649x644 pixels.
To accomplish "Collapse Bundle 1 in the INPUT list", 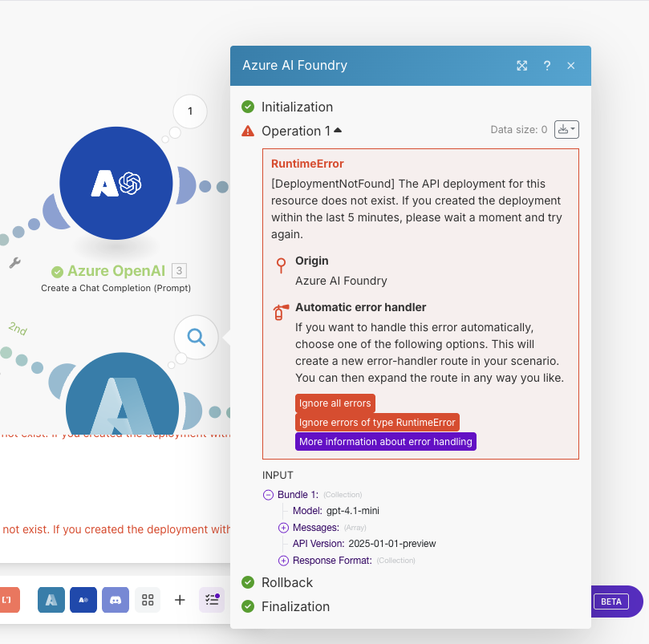I will 268,495.
